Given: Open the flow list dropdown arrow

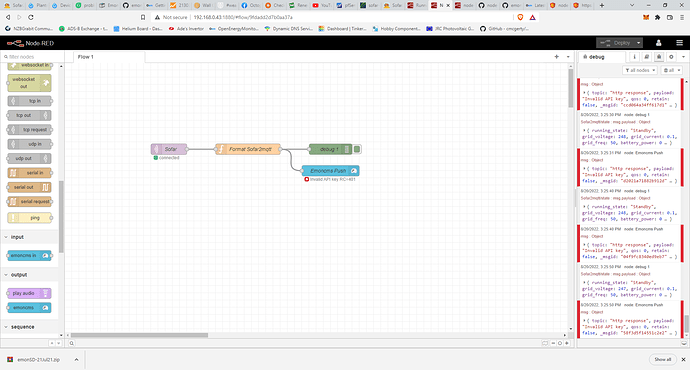Looking at the screenshot, I should tap(568, 57).
